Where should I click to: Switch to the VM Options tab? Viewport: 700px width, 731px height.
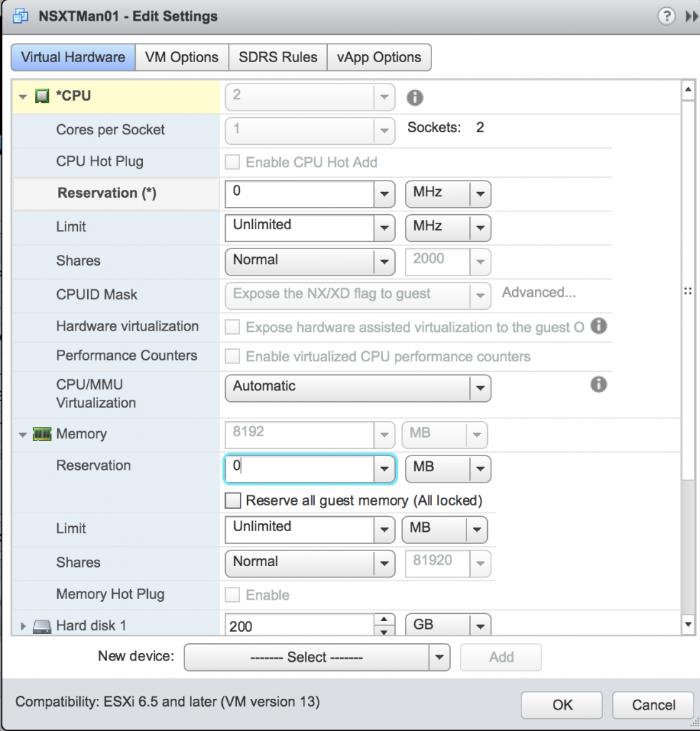tap(181, 57)
